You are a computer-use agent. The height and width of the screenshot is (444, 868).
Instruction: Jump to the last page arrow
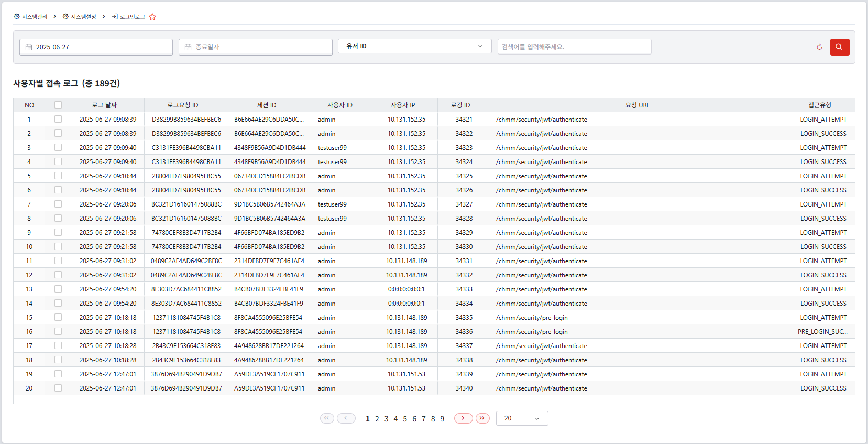click(x=482, y=418)
